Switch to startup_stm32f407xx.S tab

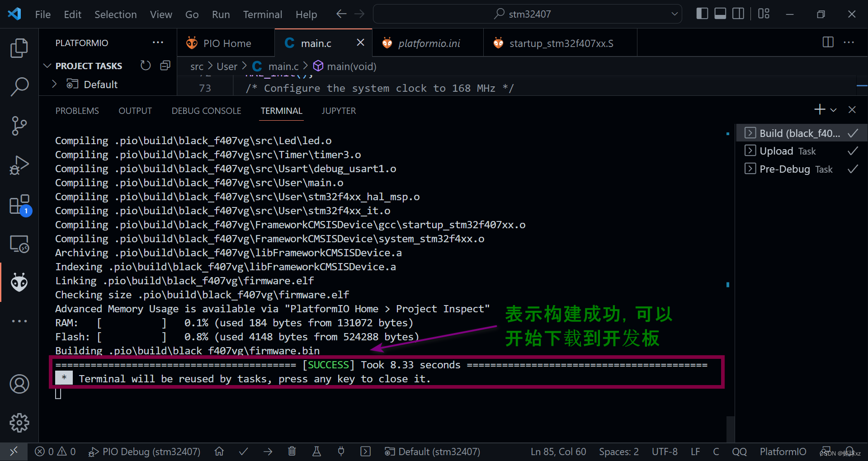pyautogui.click(x=560, y=43)
